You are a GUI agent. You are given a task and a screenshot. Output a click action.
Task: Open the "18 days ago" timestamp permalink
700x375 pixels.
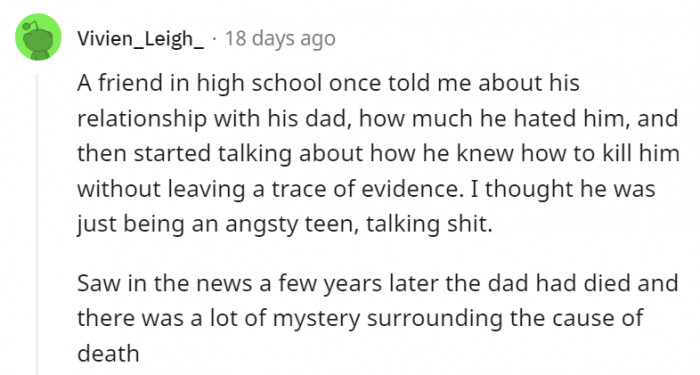(280, 38)
